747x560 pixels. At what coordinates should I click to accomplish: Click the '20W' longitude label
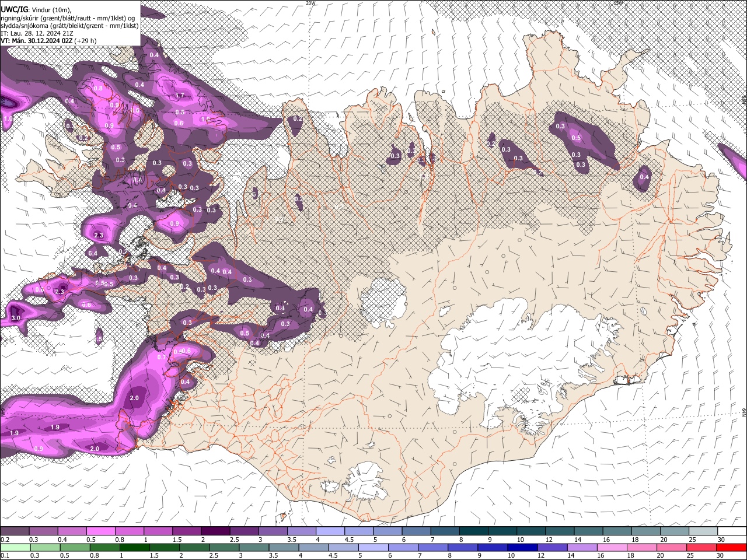(x=310, y=3)
